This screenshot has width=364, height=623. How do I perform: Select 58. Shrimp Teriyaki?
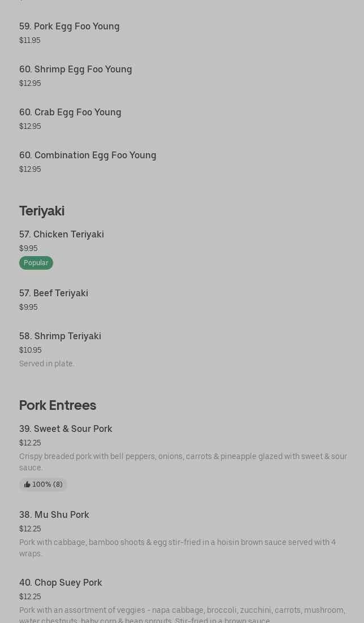click(x=60, y=336)
